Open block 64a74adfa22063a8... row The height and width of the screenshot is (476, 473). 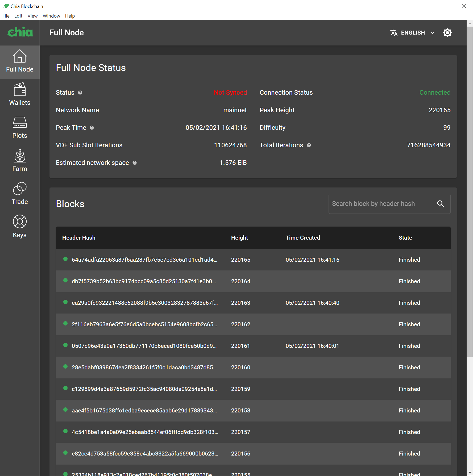click(x=253, y=260)
